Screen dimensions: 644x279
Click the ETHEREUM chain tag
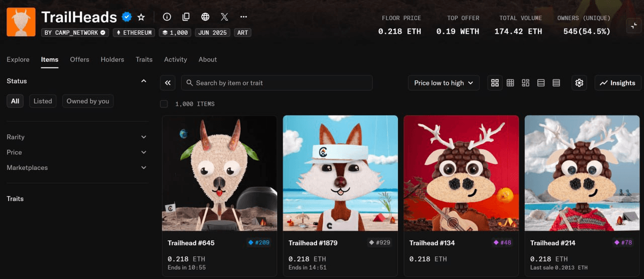[134, 33]
